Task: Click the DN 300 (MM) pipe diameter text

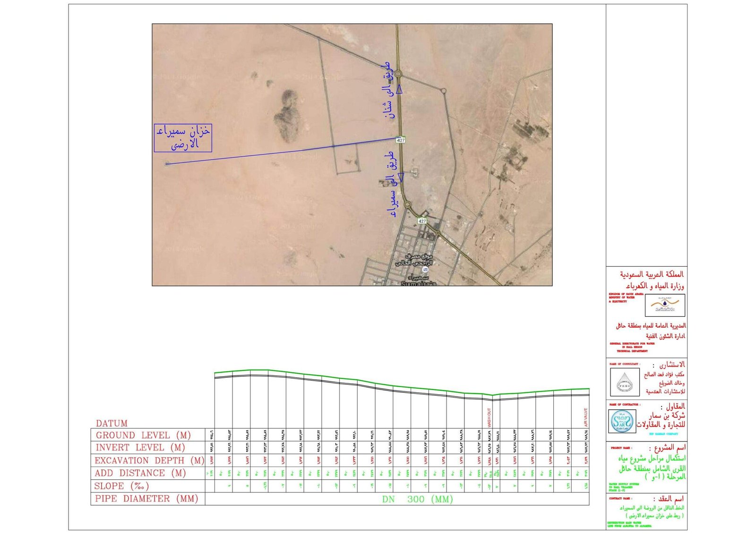Action: point(417,499)
